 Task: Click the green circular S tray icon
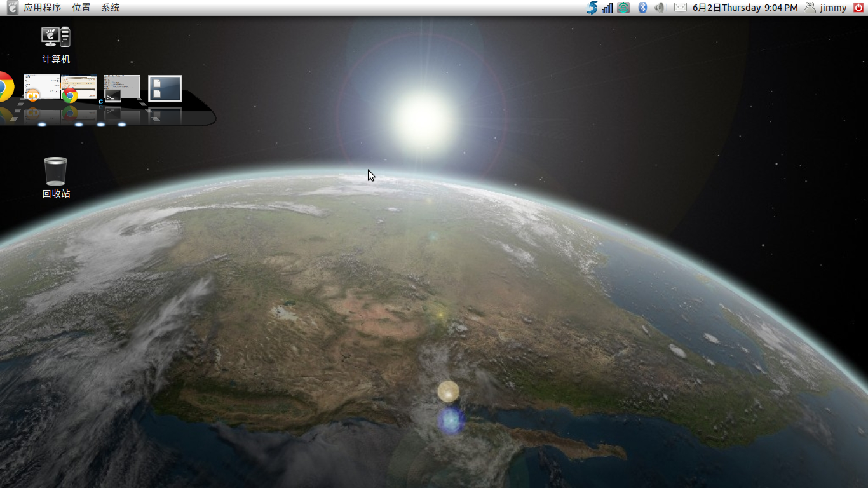(623, 8)
